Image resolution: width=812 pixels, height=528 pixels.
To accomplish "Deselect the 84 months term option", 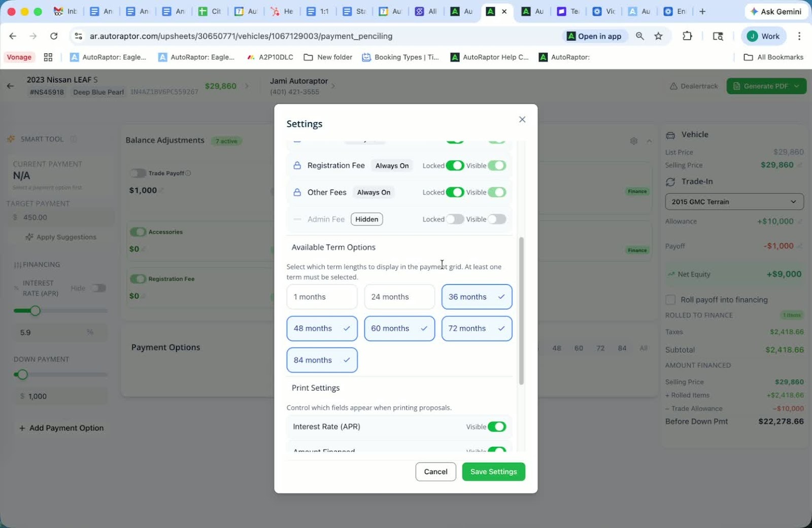I will (322, 360).
